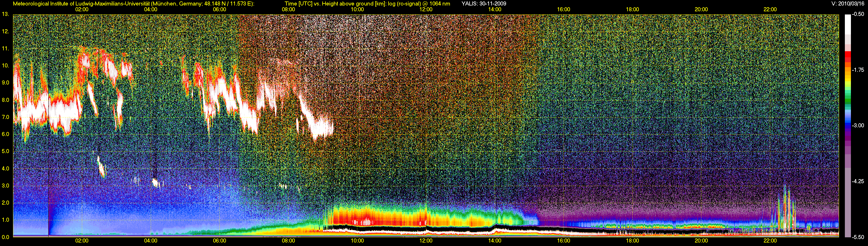Click the 11. height axis label
This screenshot has width=868, height=246.
[x=5, y=49]
